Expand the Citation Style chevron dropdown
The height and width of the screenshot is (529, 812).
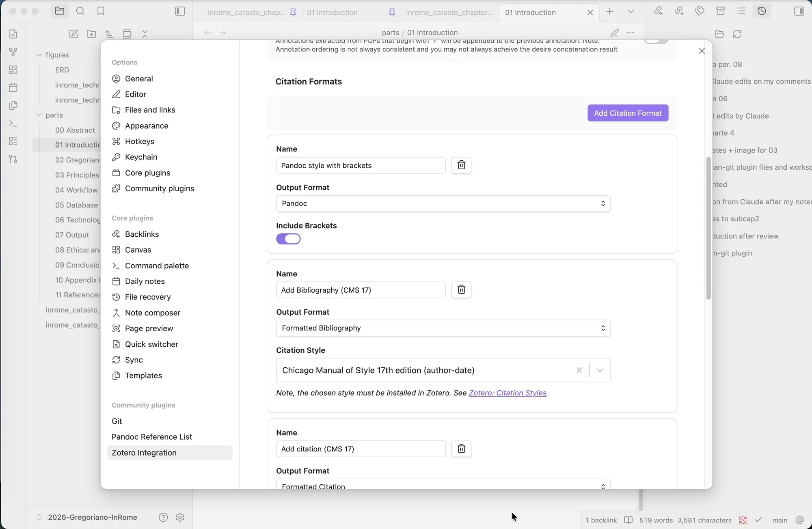tap(600, 370)
